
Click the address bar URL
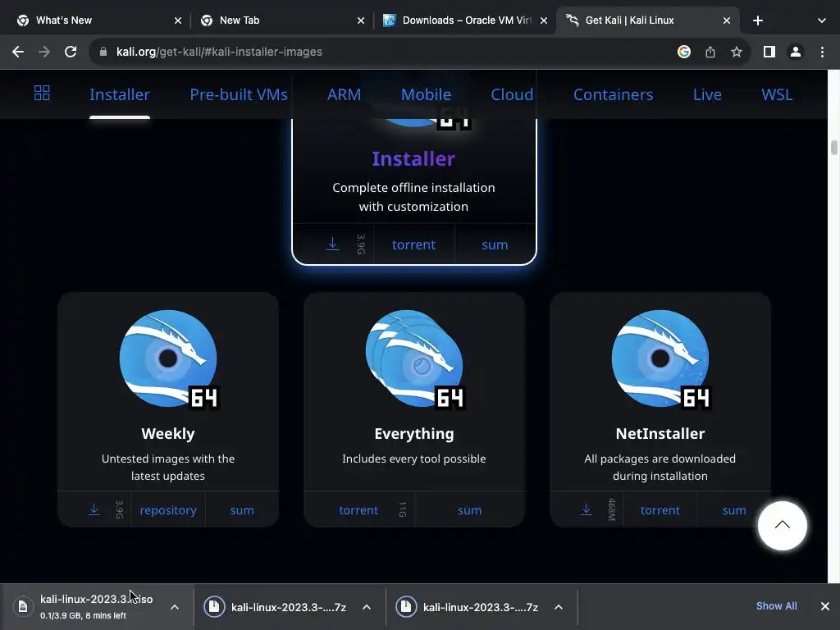point(219,52)
